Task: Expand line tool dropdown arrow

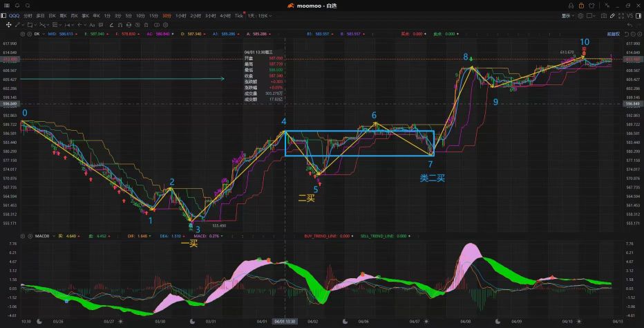Action: [x=23, y=25]
